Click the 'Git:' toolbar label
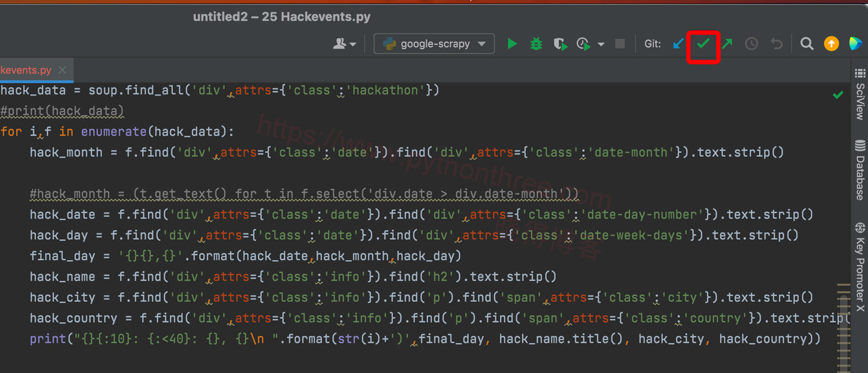This screenshot has height=373, width=868. [653, 44]
